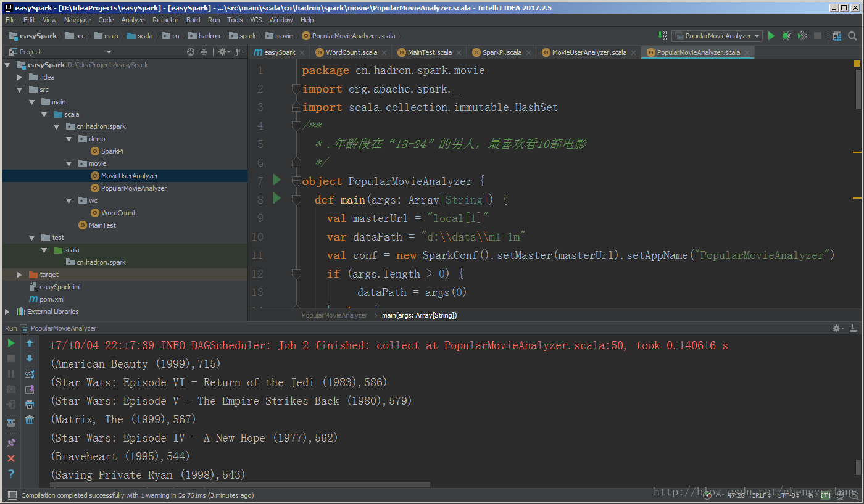
Task: Rerun PopularMovieAnalyzer in Run panel
Action: (x=11, y=343)
